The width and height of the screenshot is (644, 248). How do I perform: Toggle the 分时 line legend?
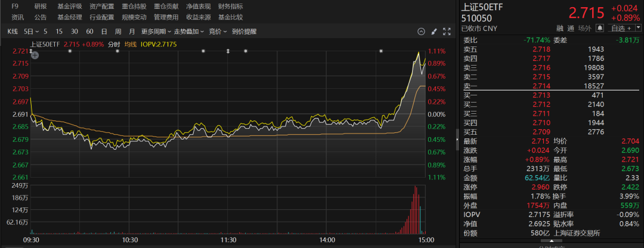coord(114,44)
